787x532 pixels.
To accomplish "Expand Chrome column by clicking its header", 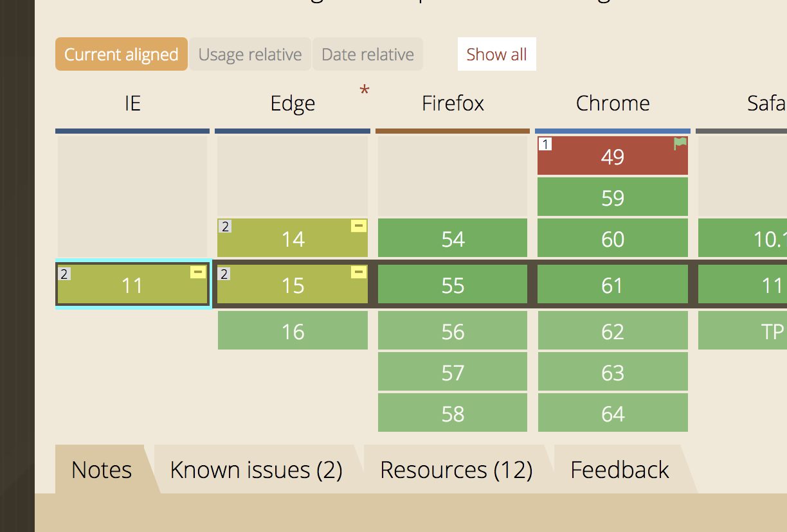I will (613, 103).
